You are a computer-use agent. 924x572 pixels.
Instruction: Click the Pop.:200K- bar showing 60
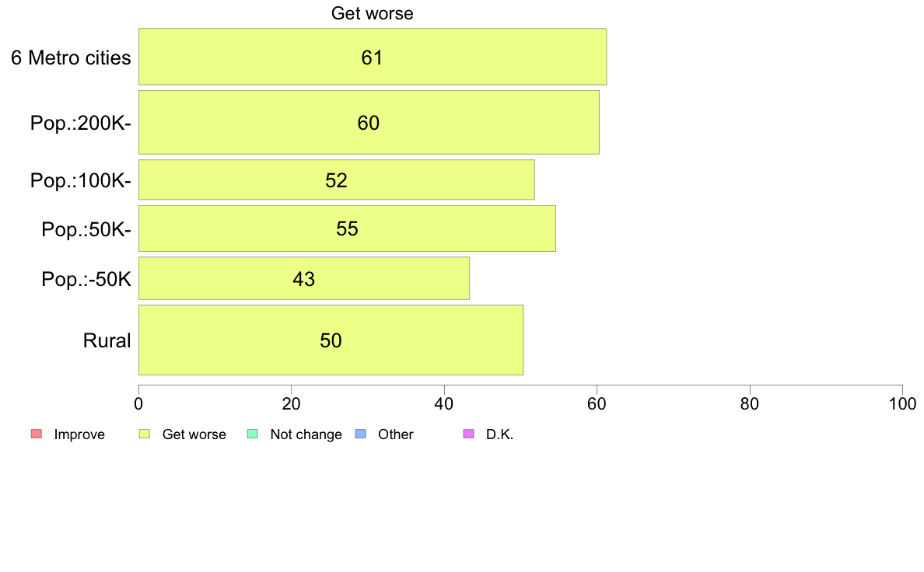tap(369, 123)
